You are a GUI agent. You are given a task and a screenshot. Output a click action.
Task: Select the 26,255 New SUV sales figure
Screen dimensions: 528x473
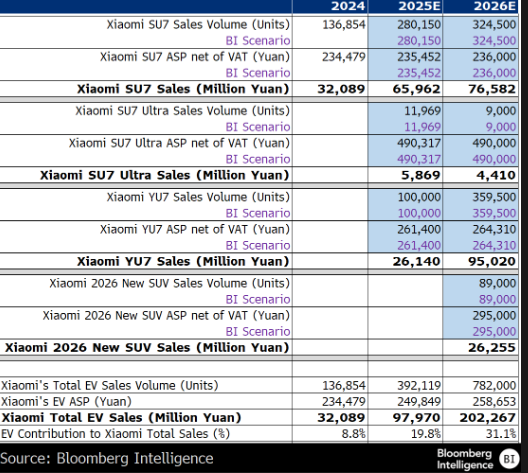tap(492, 348)
